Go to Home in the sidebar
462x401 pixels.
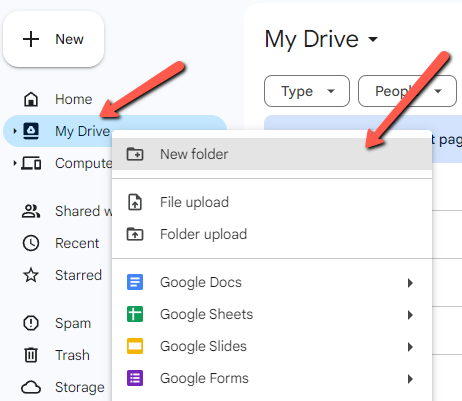74,99
